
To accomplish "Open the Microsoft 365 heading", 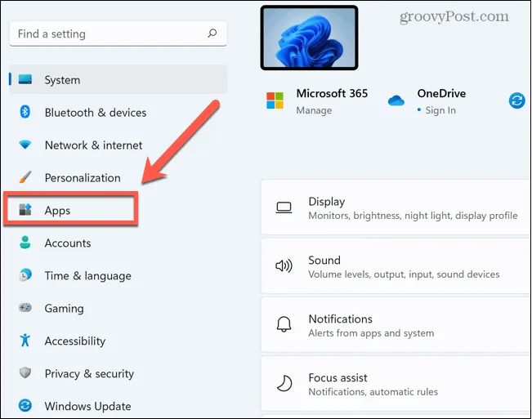I will (332, 93).
